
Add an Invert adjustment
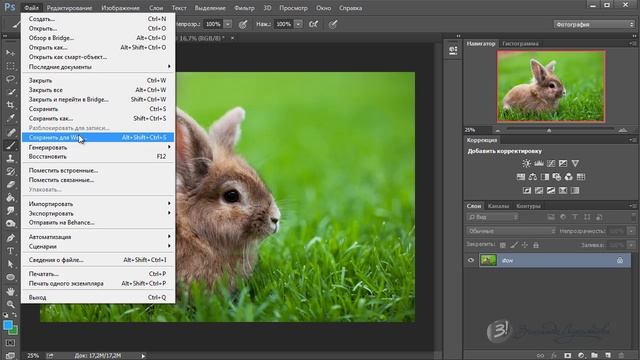527,190
